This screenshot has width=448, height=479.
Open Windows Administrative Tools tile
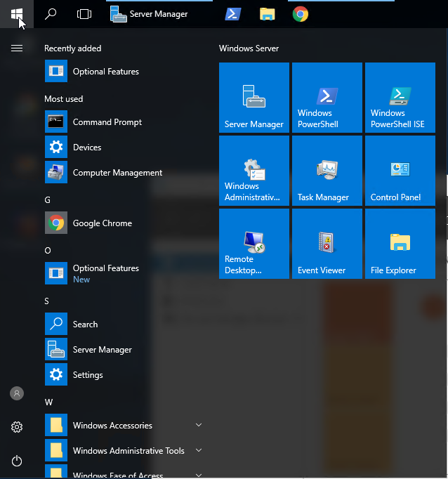tap(253, 171)
